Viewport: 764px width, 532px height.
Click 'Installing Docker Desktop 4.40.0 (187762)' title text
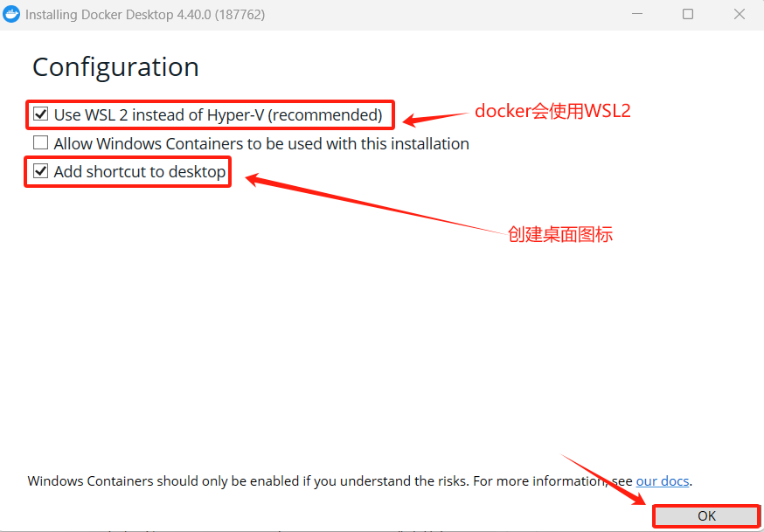point(145,15)
